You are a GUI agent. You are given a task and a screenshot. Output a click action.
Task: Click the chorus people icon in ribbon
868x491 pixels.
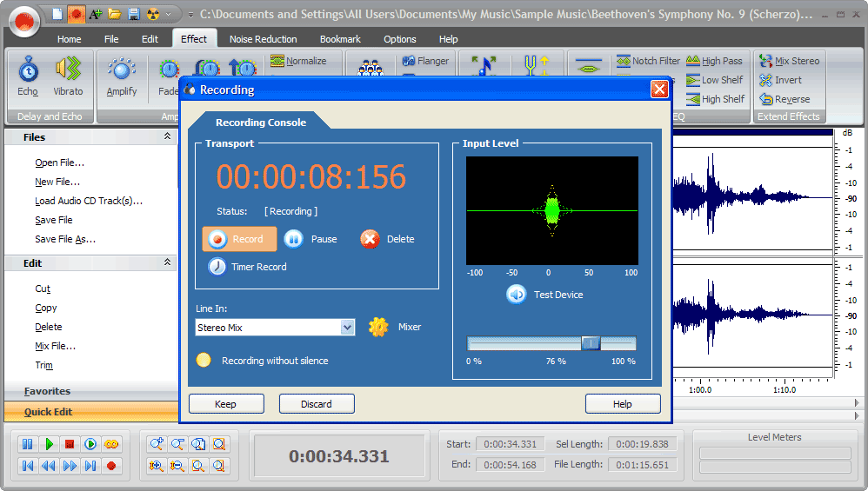[x=371, y=68]
